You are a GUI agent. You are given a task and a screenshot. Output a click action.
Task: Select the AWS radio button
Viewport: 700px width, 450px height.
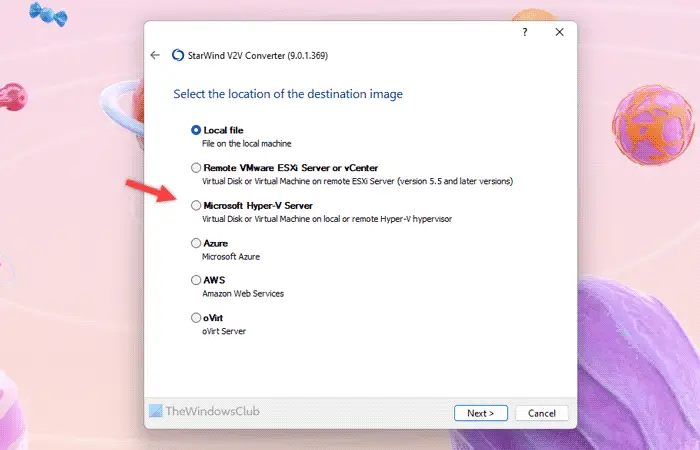tap(196, 280)
